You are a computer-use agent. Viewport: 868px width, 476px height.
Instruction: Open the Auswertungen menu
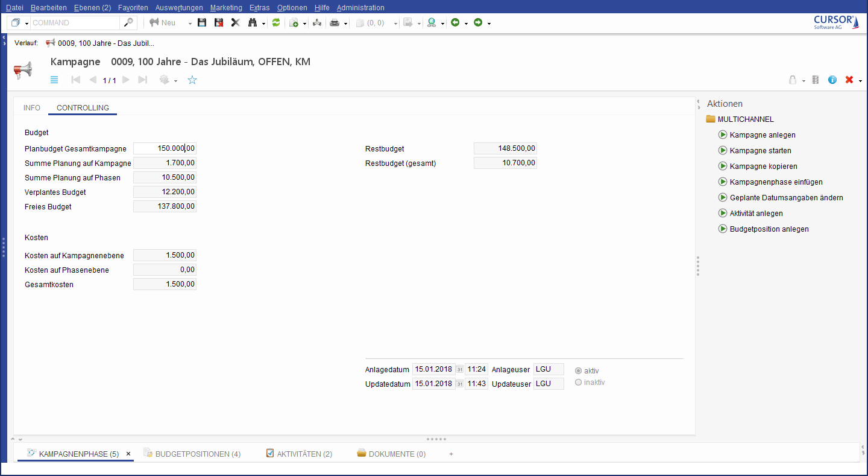pyautogui.click(x=179, y=8)
